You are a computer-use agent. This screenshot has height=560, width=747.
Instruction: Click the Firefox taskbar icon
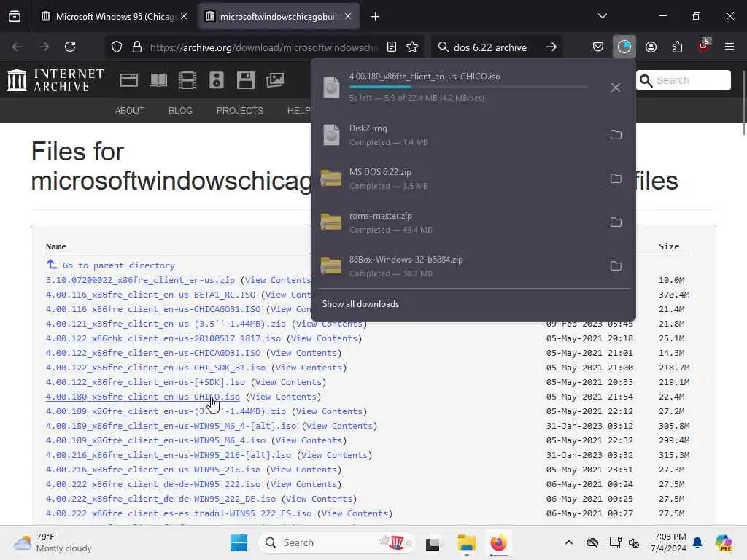498,542
